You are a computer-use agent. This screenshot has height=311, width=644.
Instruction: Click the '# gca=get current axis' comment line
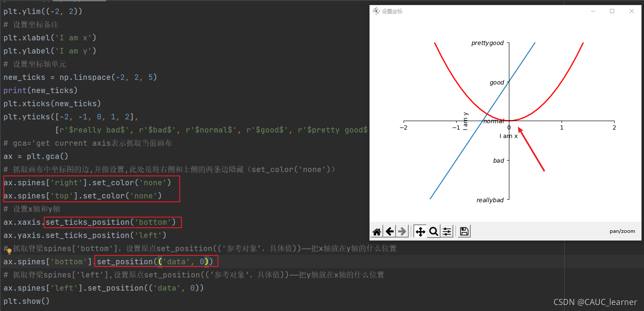88,143
